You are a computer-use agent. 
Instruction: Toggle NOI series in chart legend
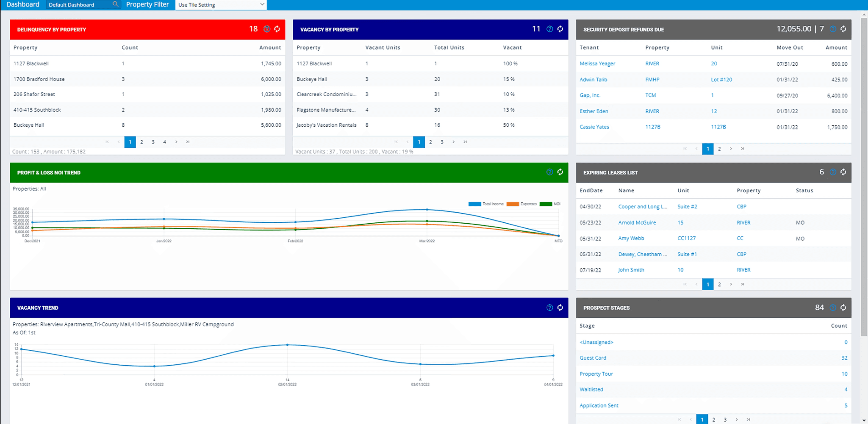pos(550,204)
